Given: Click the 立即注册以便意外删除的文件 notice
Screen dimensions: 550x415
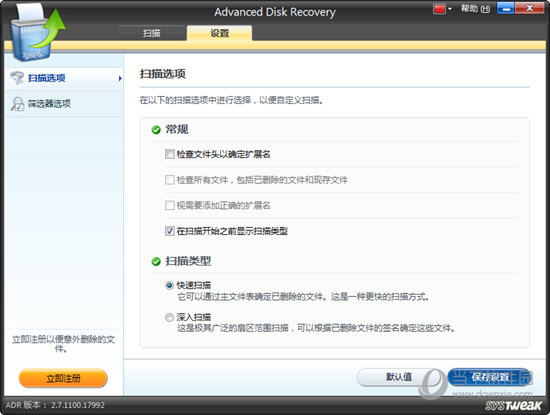Looking at the screenshot, I should (63, 344).
